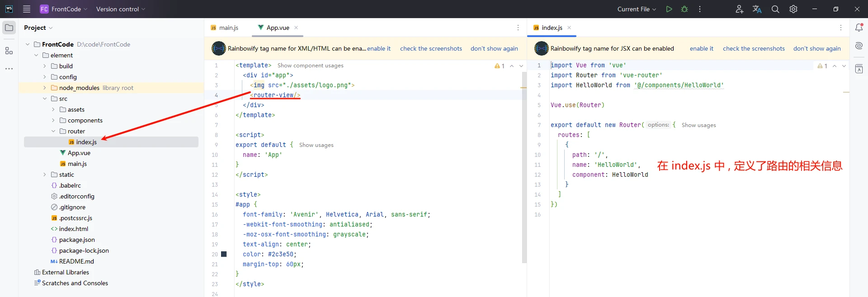Viewport: 868px width, 297px height.
Task: Collapse the router folder
Action: pos(53,131)
